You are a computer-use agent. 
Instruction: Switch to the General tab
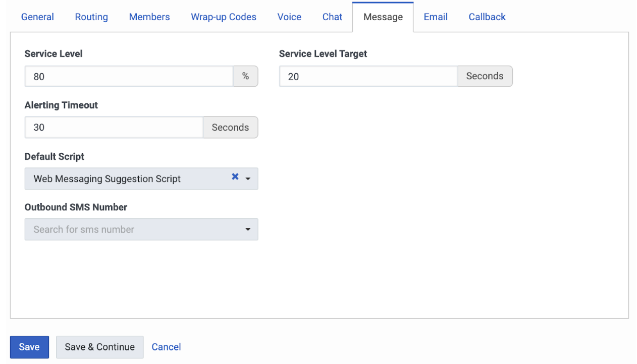[37, 17]
